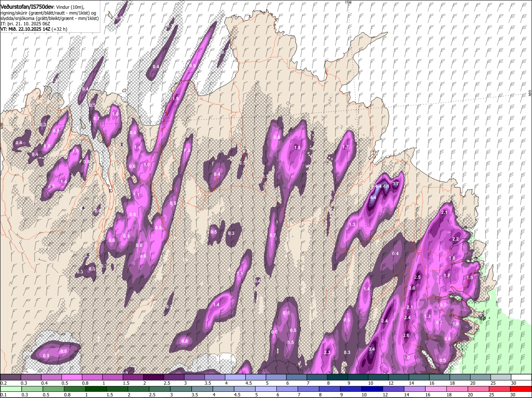Click the 15W longitude label
The image size is (532, 398).
[348, 2]
